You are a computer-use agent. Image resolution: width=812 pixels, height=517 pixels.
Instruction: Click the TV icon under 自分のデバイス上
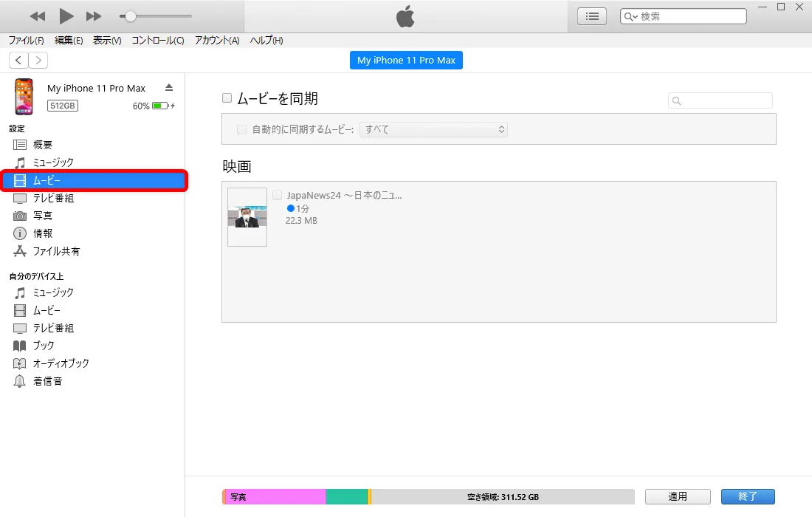pyautogui.click(x=20, y=328)
